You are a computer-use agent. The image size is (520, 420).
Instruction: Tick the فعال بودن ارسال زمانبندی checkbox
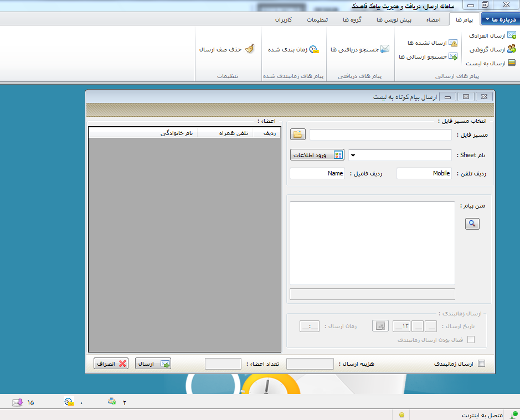click(471, 340)
